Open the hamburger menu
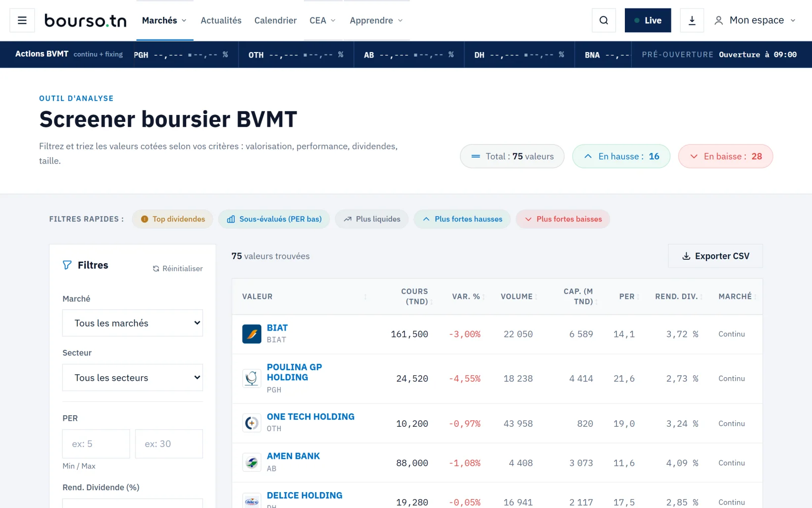Image resolution: width=812 pixels, height=508 pixels. point(22,20)
